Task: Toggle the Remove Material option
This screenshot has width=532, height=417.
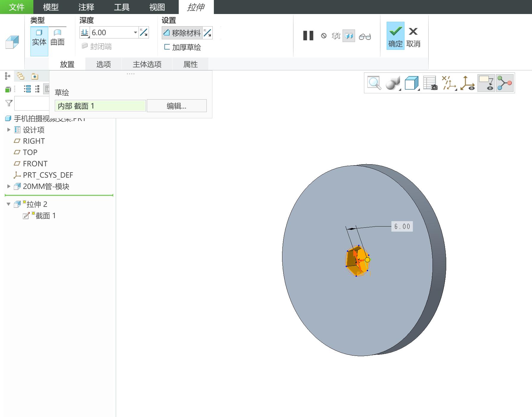Action: click(182, 33)
